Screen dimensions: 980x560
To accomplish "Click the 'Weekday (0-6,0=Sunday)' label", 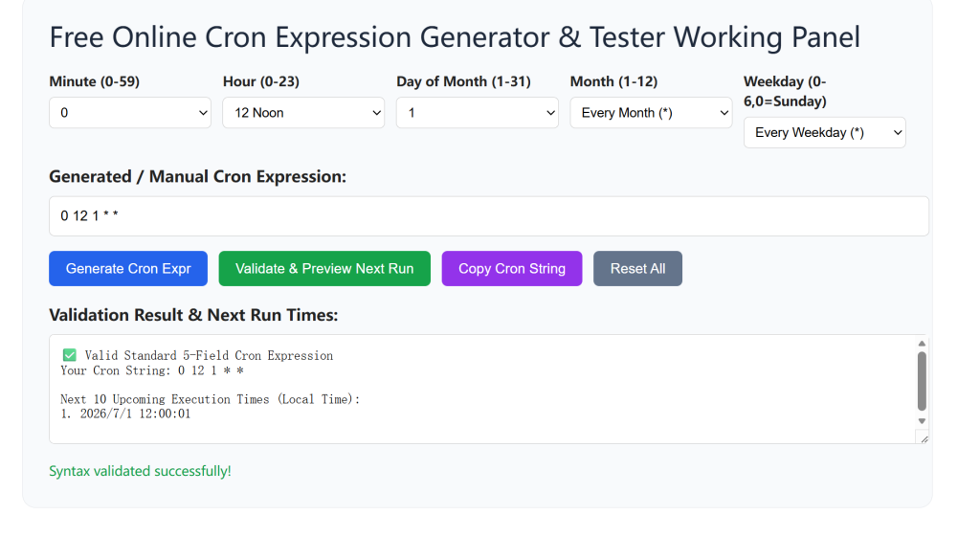I will click(785, 91).
